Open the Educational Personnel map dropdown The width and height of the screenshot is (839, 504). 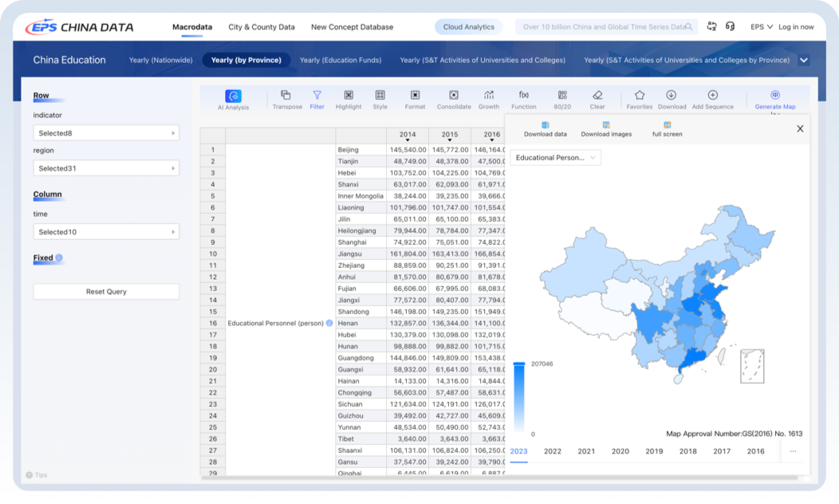(x=556, y=158)
